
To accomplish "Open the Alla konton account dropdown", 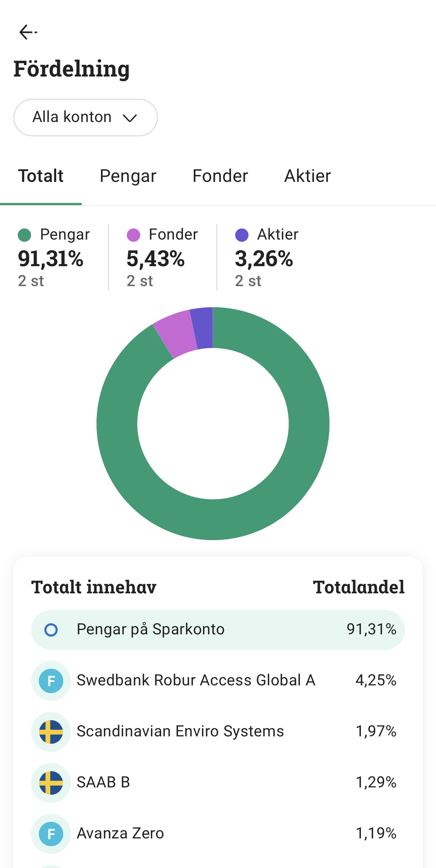I will [x=85, y=117].
